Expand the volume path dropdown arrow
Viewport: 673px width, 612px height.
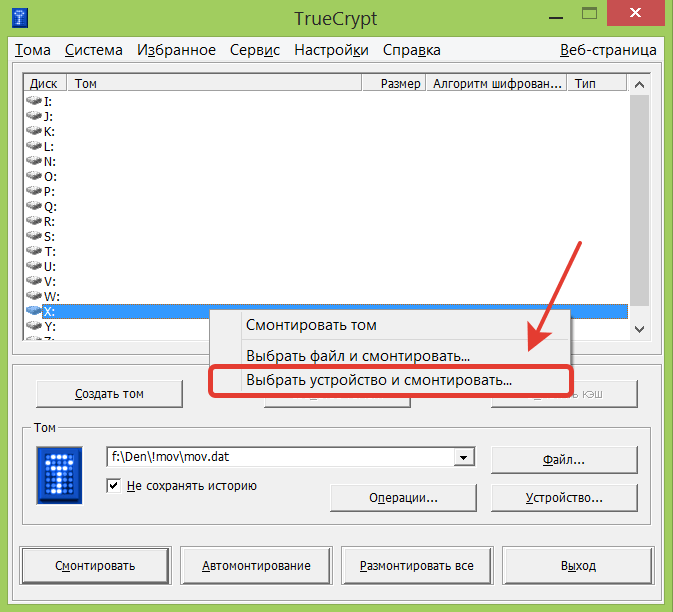pos(463,457)
